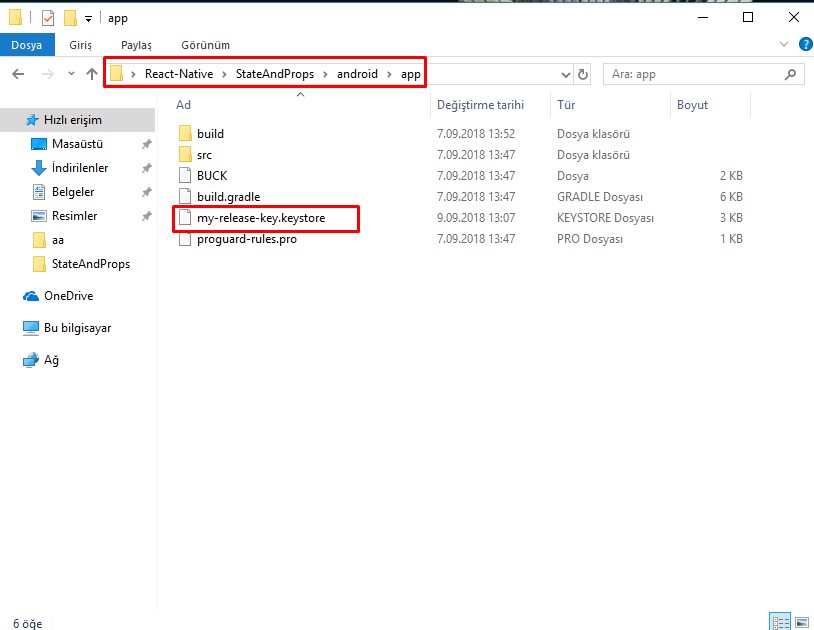The image size is (814, 630).
Task: Click the StateAndProps breadcrumb in address bar
Action: point(273,74)
